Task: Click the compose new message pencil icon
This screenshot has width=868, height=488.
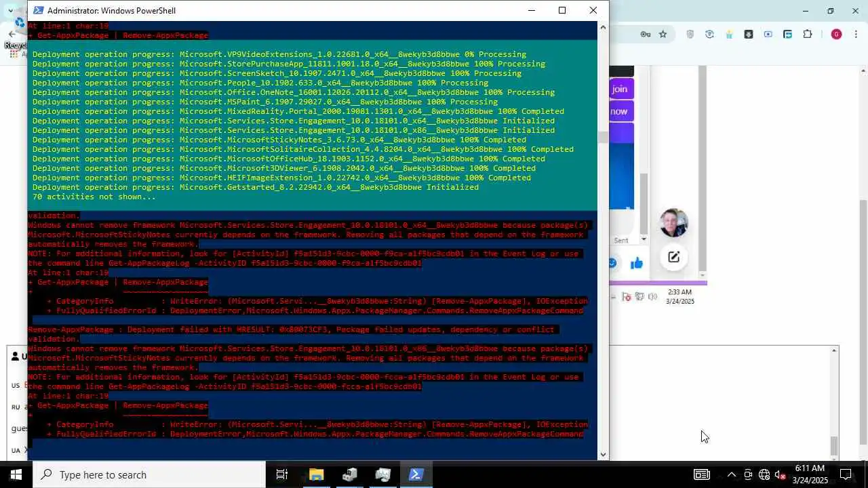Action: pos(673,257)
